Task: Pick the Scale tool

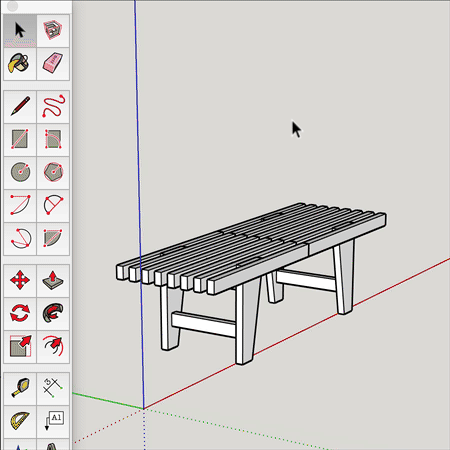Action: tap(20, 347)
